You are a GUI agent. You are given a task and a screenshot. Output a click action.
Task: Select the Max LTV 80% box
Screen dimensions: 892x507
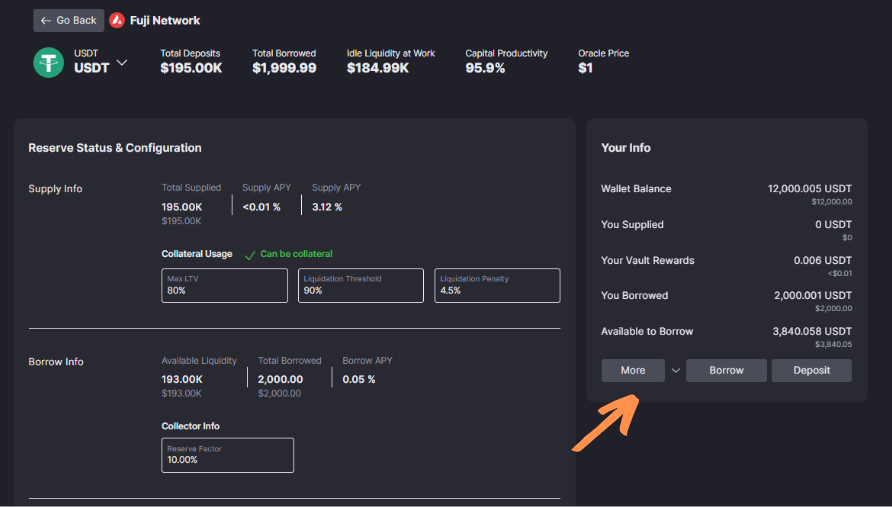[x=224, y=285]
